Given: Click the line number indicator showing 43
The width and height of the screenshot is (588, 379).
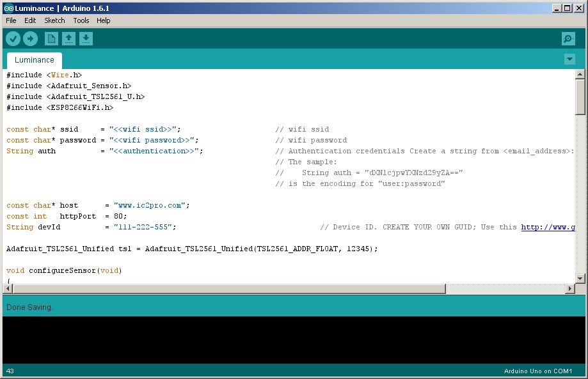Looking at the screenshot, I should (11, 371).
